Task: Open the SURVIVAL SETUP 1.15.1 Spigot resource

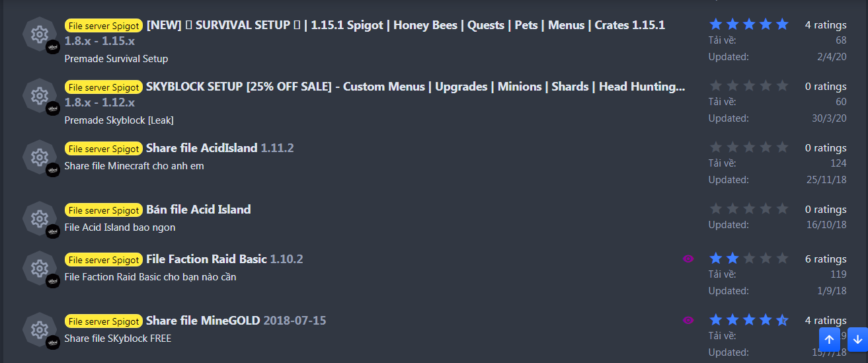Action: [x=405, y=25]
